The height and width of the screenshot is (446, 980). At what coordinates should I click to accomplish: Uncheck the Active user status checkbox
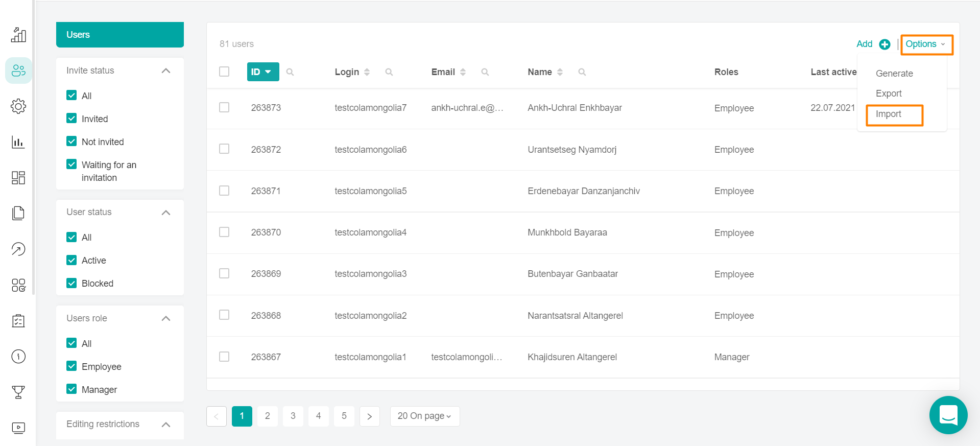coord(71,260)
